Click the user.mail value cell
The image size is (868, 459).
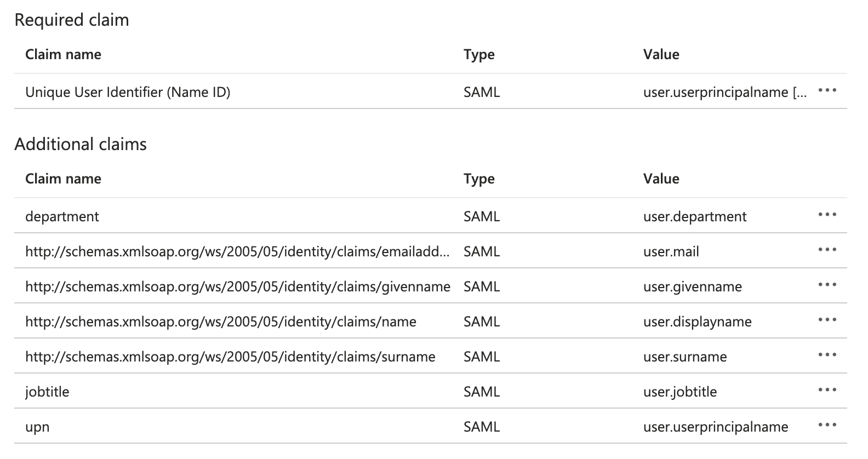(x=671, y=251)
